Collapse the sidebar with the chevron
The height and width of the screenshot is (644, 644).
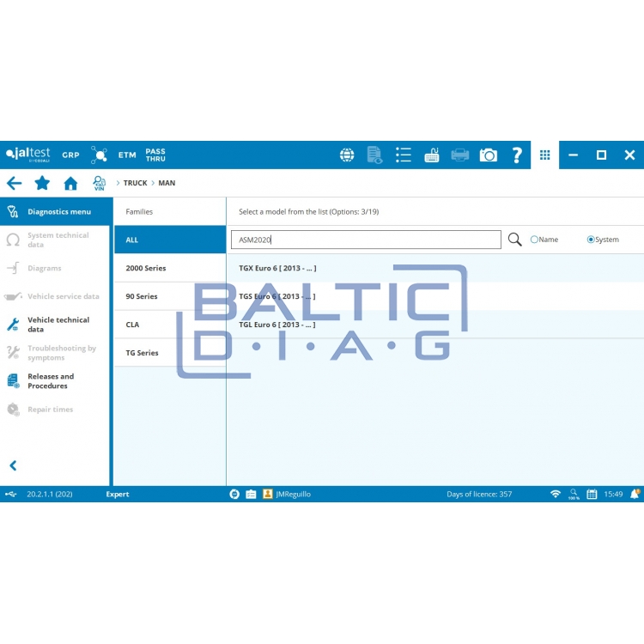coord(13,465)
